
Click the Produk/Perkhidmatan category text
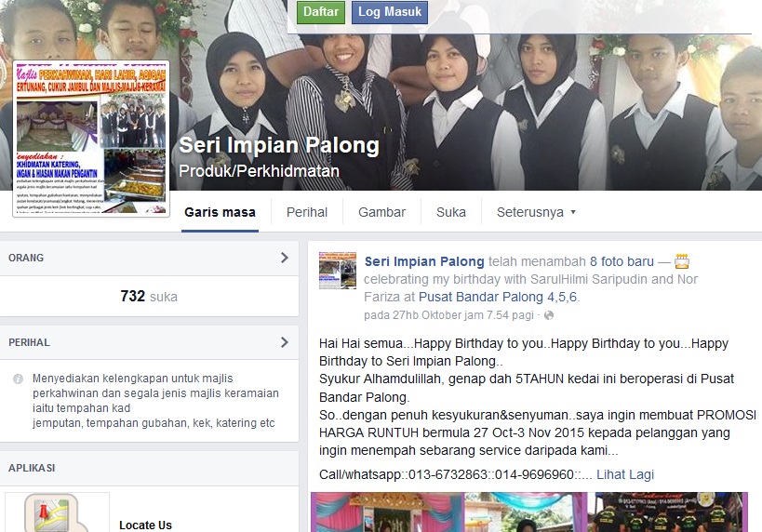tap(259, 171)
